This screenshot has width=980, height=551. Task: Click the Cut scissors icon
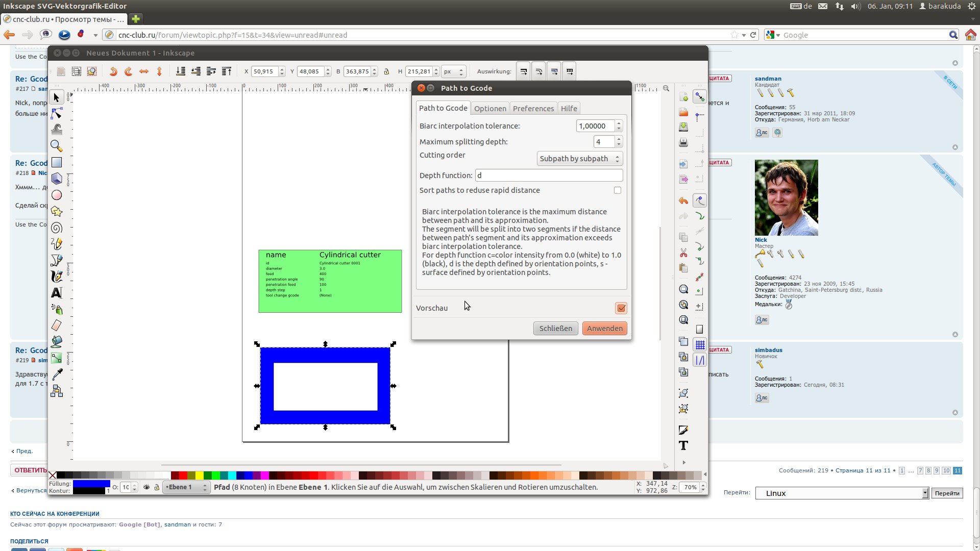click(683, 253)
